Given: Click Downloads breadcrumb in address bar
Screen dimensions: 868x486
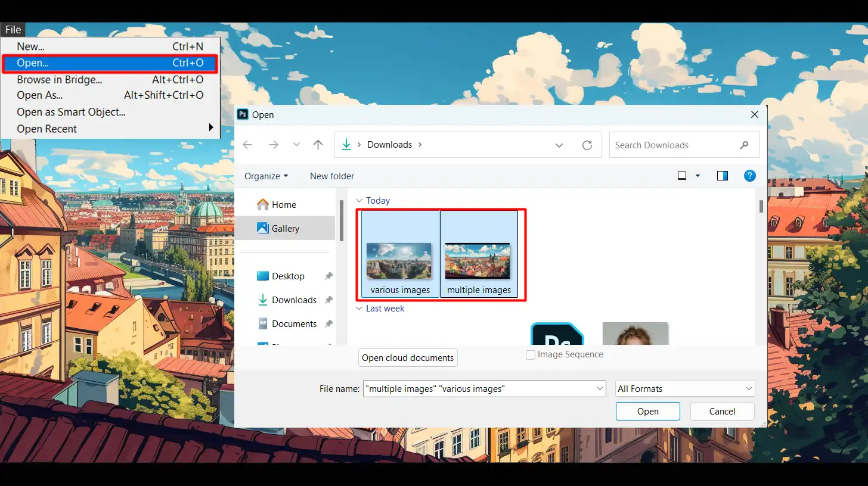Looking at the screenshot, I should pos(389,145).
